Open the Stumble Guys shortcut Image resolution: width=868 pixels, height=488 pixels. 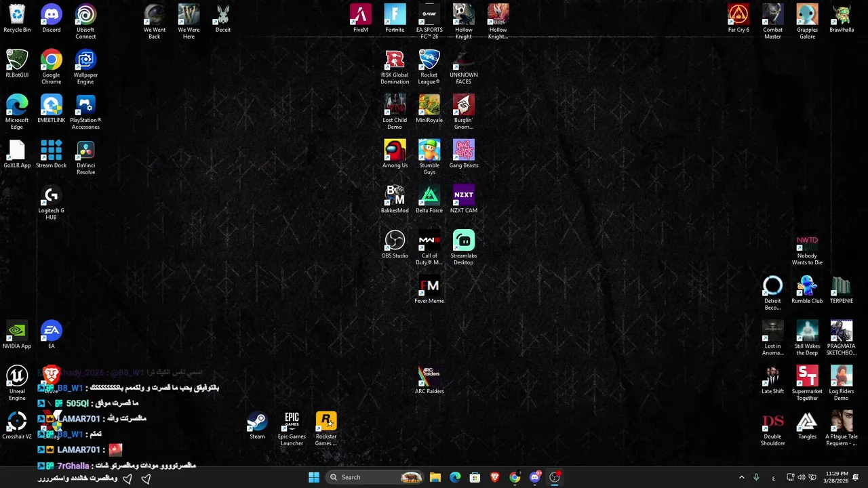(x=429, y=157)
